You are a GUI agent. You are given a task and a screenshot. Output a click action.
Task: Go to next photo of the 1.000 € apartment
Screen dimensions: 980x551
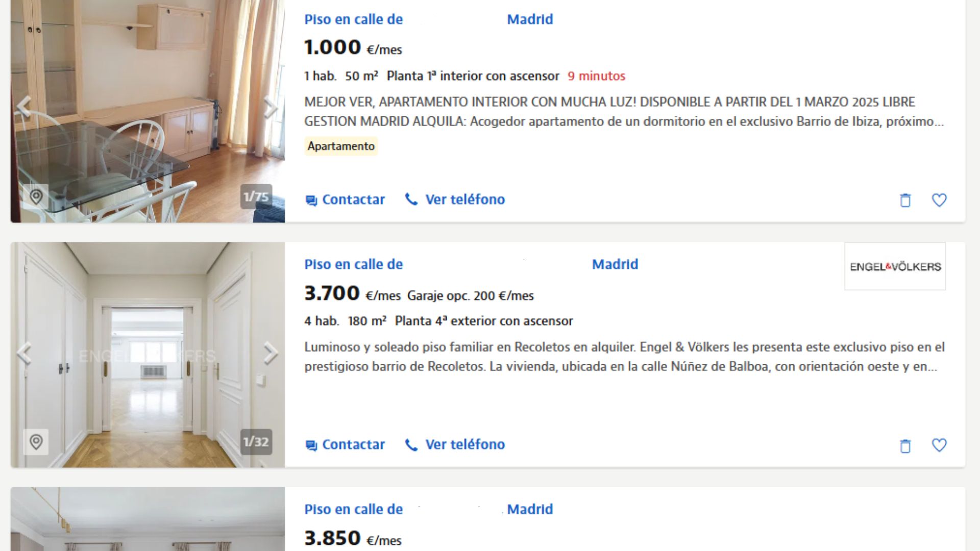[270, 108]
